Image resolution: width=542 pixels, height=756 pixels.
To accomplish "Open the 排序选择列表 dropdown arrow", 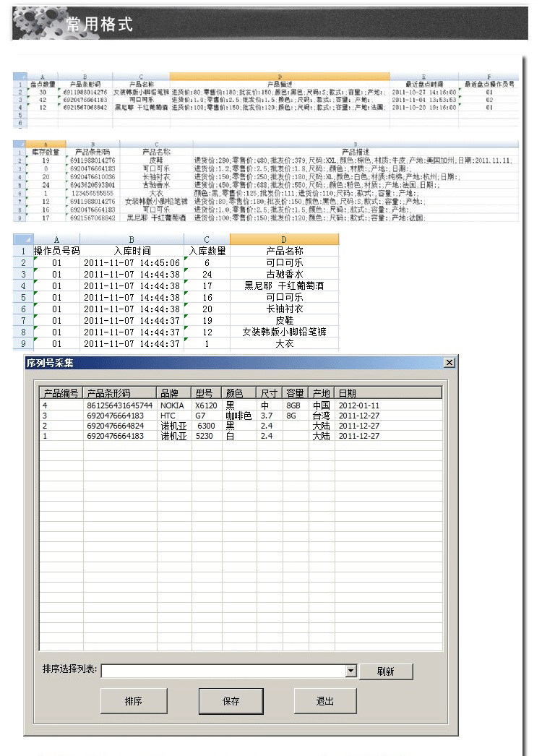I will (x=351, y=671).
